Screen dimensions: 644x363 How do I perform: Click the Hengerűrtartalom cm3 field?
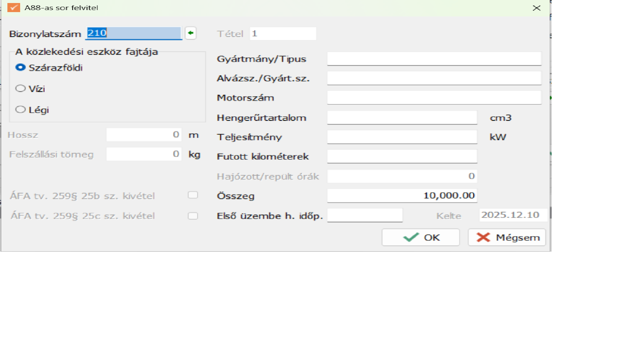(402, 118)
